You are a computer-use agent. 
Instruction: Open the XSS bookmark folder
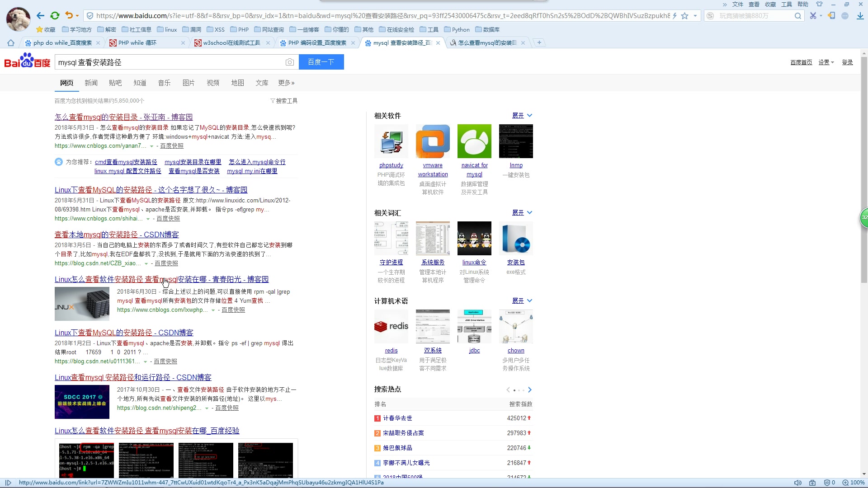(x=216, y=30)
